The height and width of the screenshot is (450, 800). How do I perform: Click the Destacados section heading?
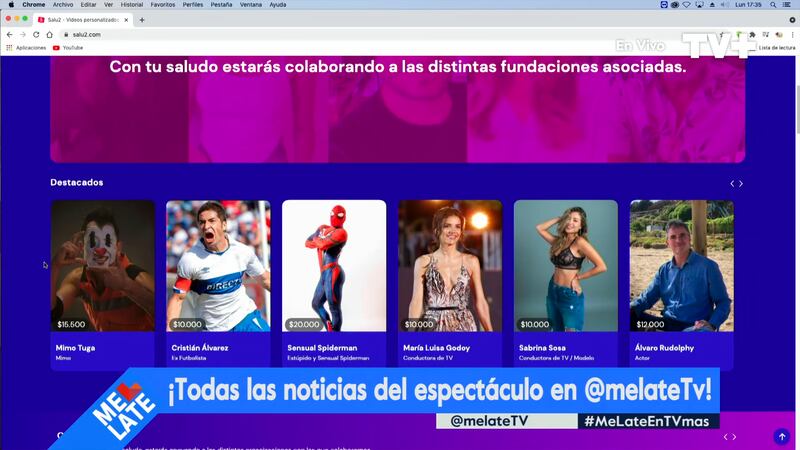click(77, 183)
